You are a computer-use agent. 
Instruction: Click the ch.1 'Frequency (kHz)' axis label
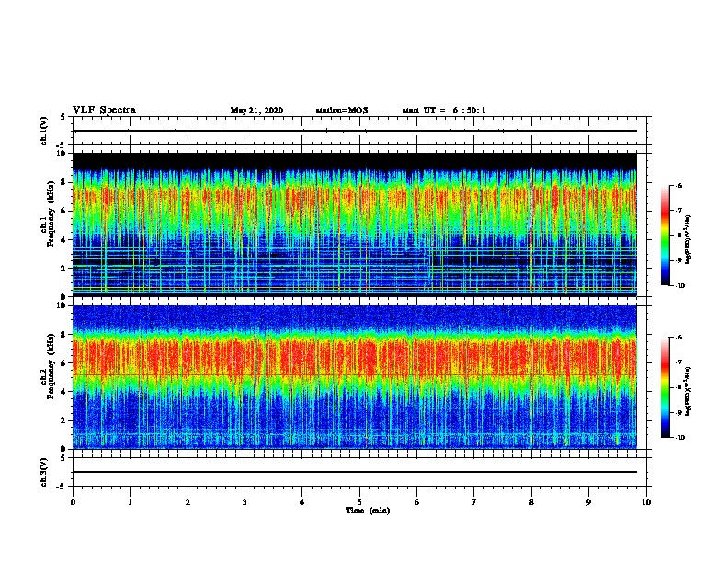[51, 214]
